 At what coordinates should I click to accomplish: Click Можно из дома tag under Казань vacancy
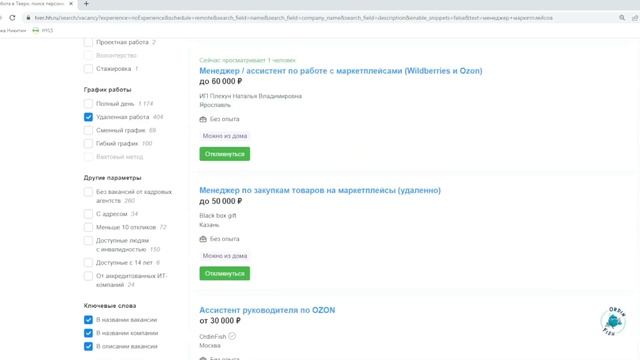point(225,256)
